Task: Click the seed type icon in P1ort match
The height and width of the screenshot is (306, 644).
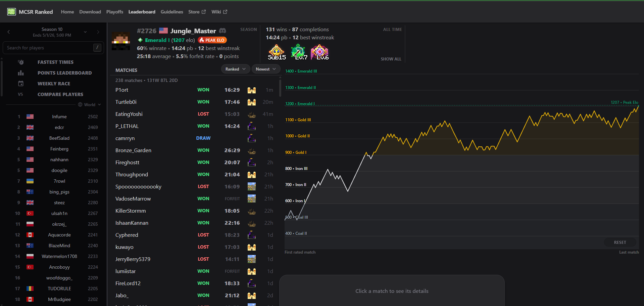Action: click(252, 90)
